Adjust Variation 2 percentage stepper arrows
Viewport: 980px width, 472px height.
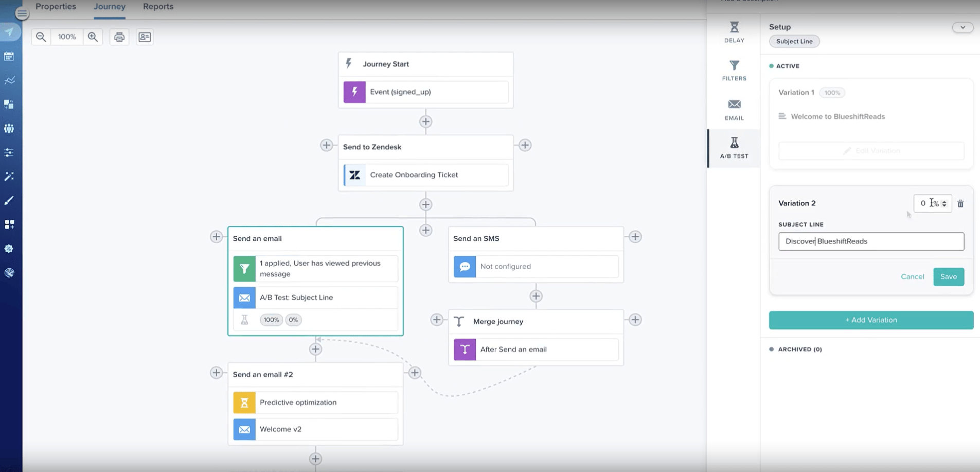944,204
